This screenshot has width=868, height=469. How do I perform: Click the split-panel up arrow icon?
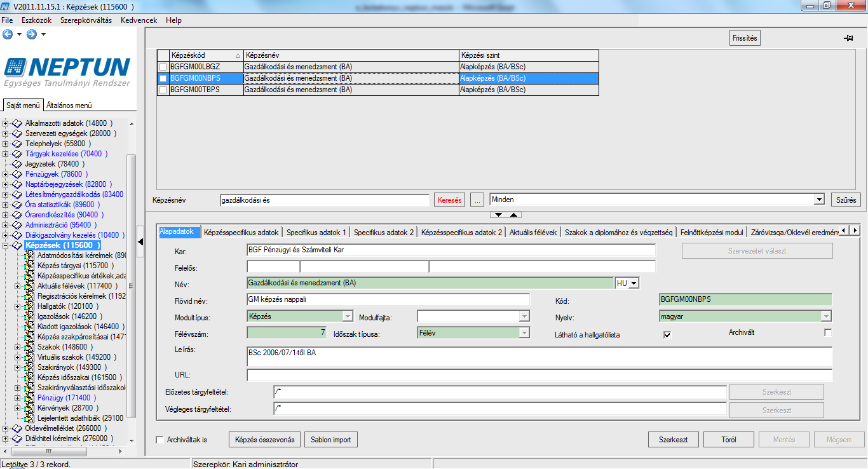point(515,215)
